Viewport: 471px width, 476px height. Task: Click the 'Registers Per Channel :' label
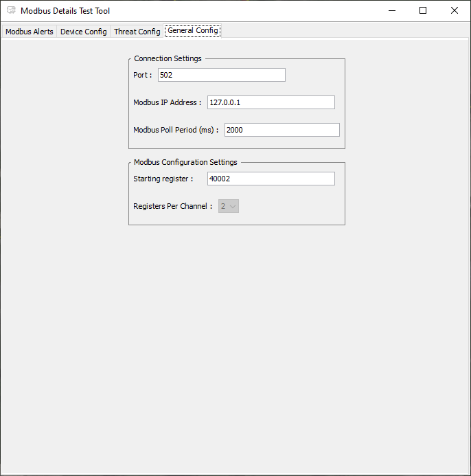pos(173,206)
